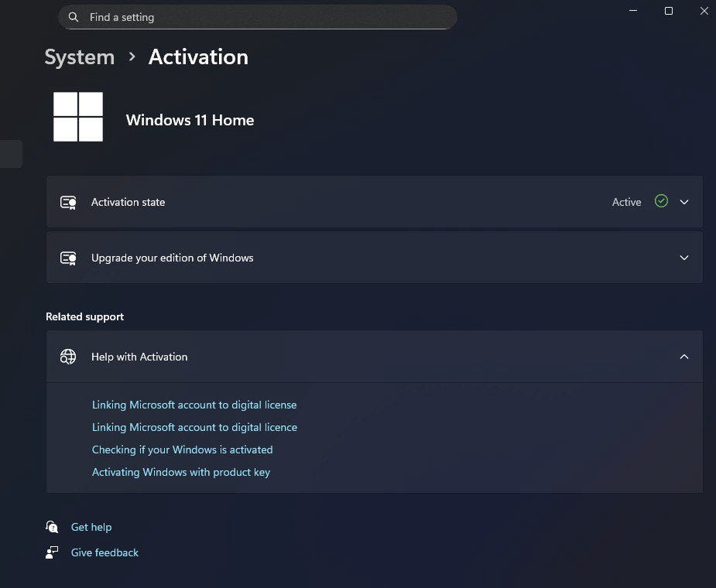Collapse the Help with Activation section
The image size is (716, 588).
pos(684,357)
